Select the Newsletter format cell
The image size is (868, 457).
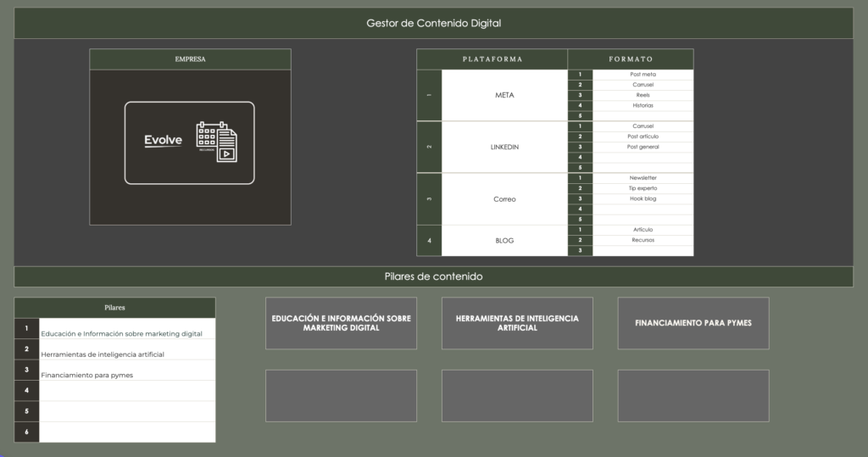click(643, 178)
